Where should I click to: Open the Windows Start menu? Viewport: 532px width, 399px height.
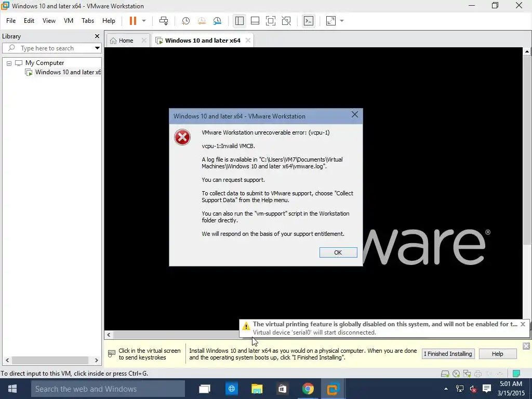pos(12,389)
